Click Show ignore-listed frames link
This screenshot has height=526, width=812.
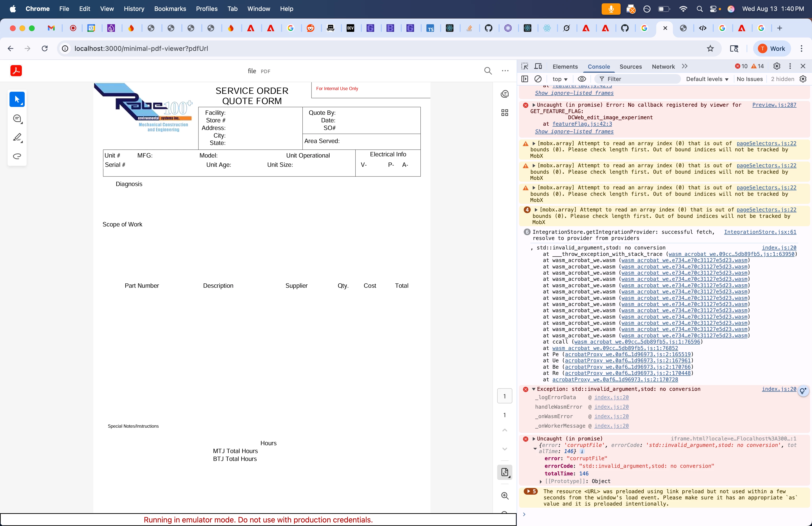tap(574, 131)
